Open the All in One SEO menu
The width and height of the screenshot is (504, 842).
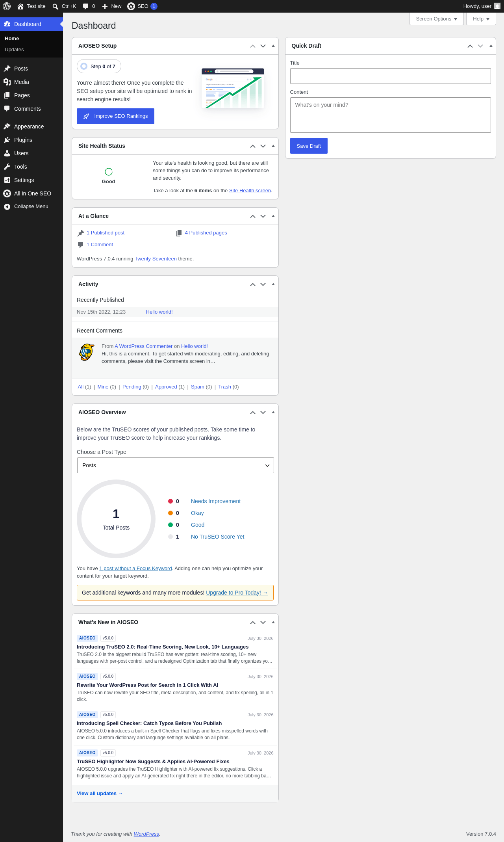tap(31, 193)
